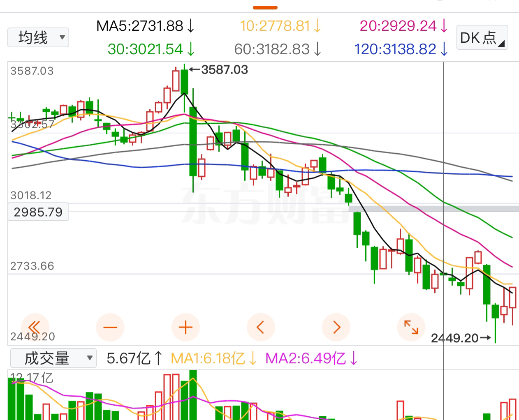Click the crosshair price label 2985.79
Screen dimensions: 519x420
(x=38, y=212)
